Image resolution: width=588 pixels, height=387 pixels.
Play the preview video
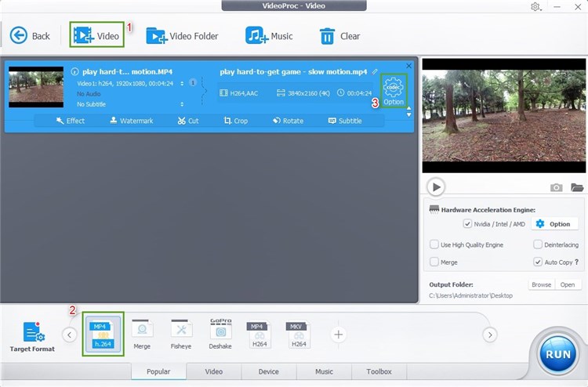click(x=436, y=186)
